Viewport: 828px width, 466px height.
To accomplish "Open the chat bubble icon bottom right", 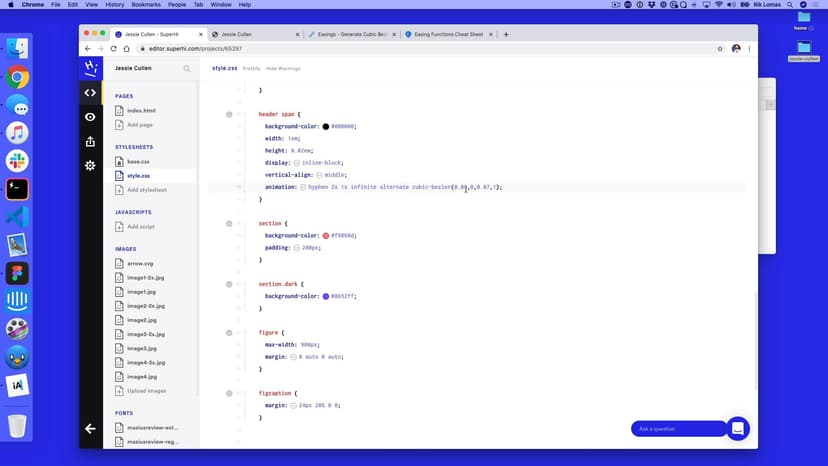I will tap(737, 428).
